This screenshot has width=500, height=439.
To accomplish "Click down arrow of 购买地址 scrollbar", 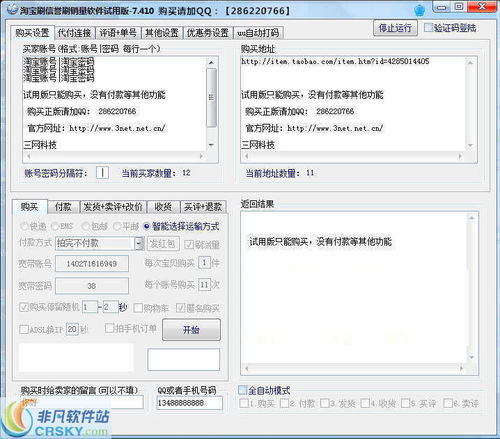I will (x=470, y=145).
